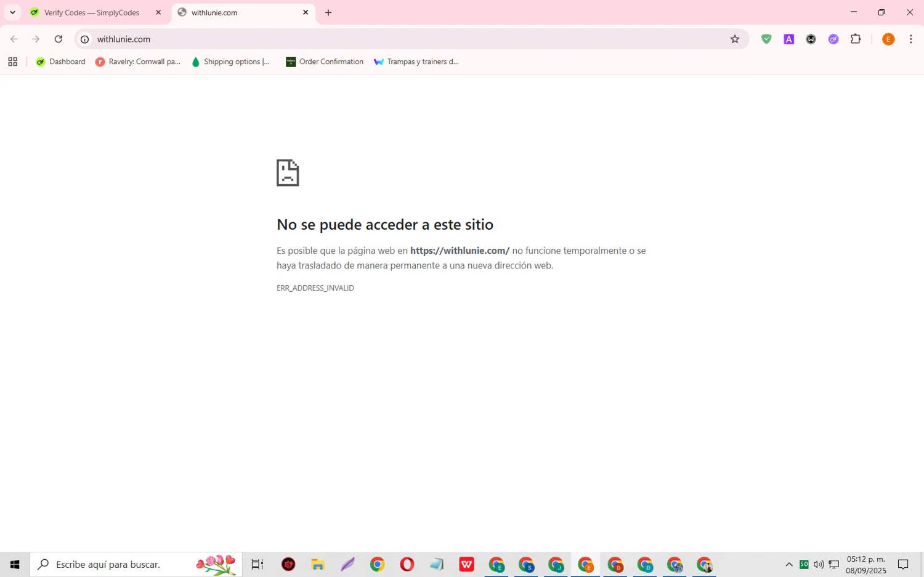Open the Trampas y trainers bookmark
This screenshot has height=577, width=924.
point(416,62)
